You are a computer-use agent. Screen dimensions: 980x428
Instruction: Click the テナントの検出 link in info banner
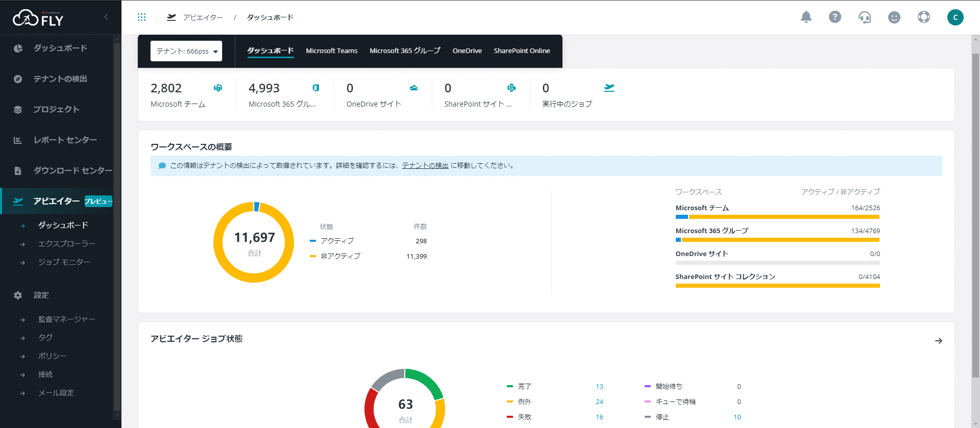tap(425, 165)
